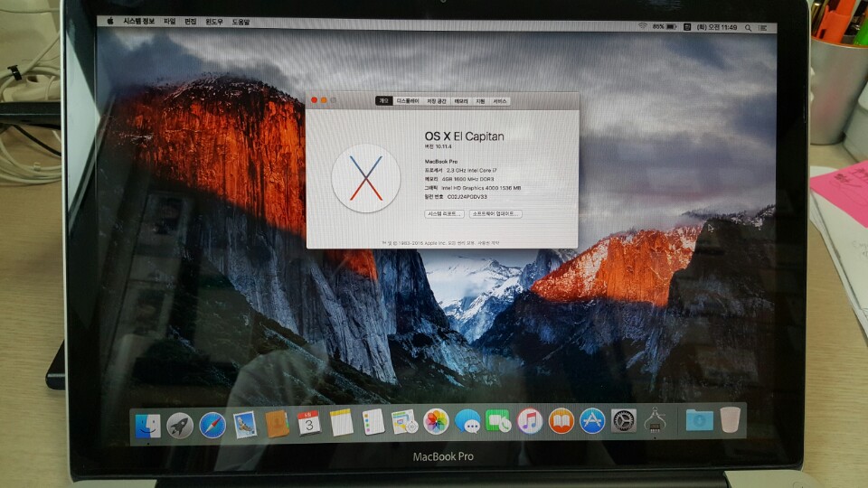Launch Safari from the Dock
The width and height of the screenshot is (868, 488).
click(x=212, y=424)
